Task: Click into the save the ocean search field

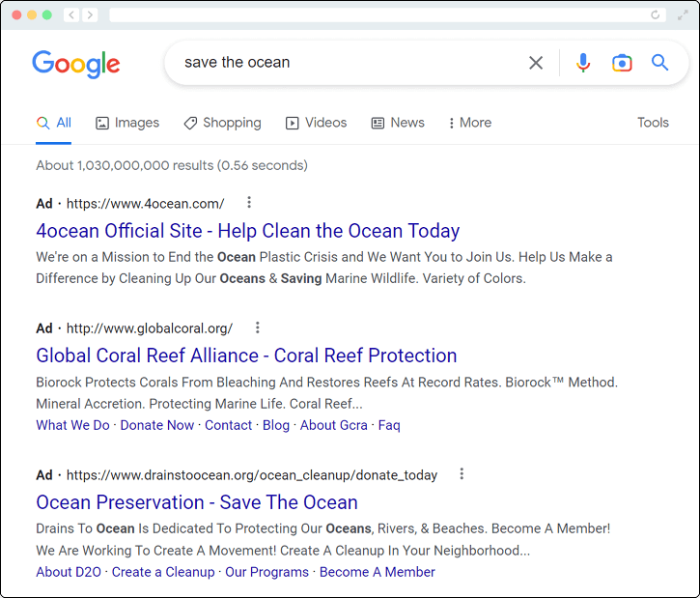Action: (x=349, y=63)
